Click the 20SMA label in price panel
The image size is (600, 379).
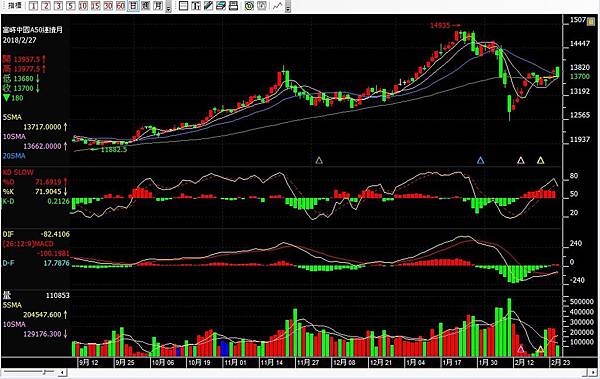point(14,156)
